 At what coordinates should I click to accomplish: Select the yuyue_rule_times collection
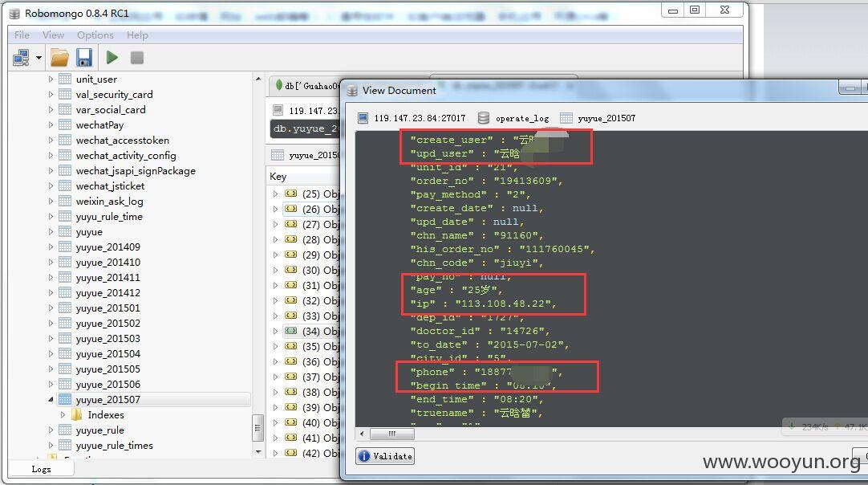[x=114, y=445]
